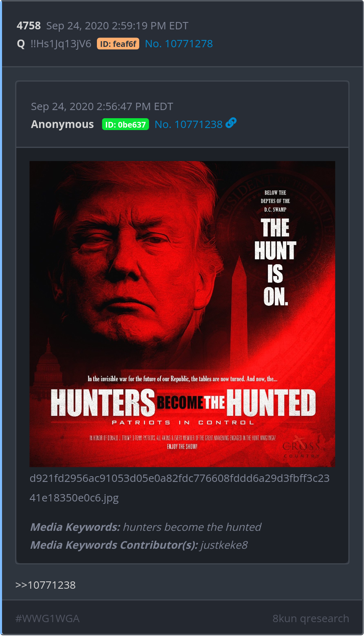
Task: Click the 8kun qresearch board label
Action: tap(311, 618)
